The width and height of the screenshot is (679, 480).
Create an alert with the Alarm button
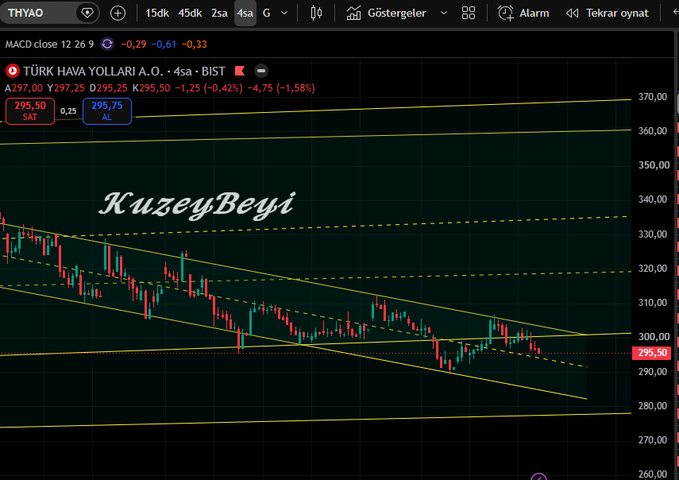tap(523, 13)
